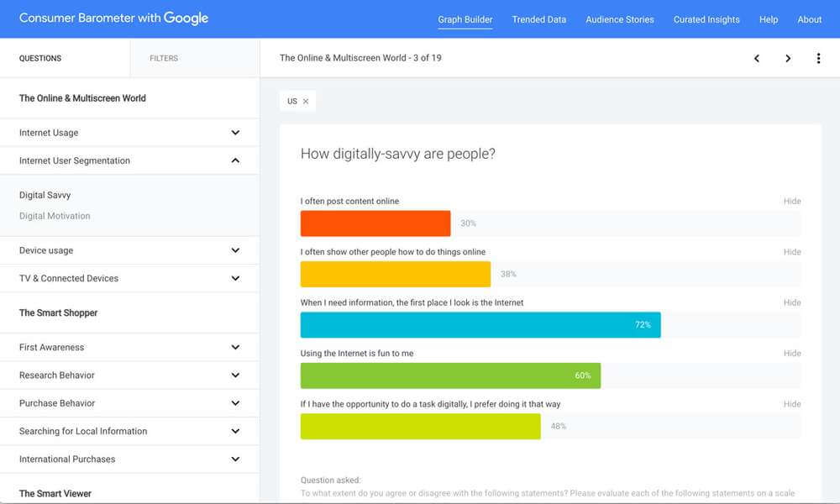The width and height of the screenshot is (840, 504).
Task: Open the three-dot more options menu
Action: point(818,59)
